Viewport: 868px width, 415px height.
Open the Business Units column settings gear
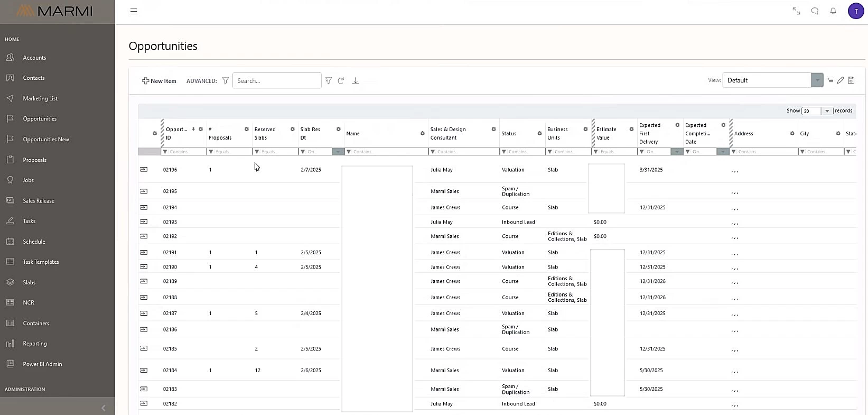click(x=585, y=129)
